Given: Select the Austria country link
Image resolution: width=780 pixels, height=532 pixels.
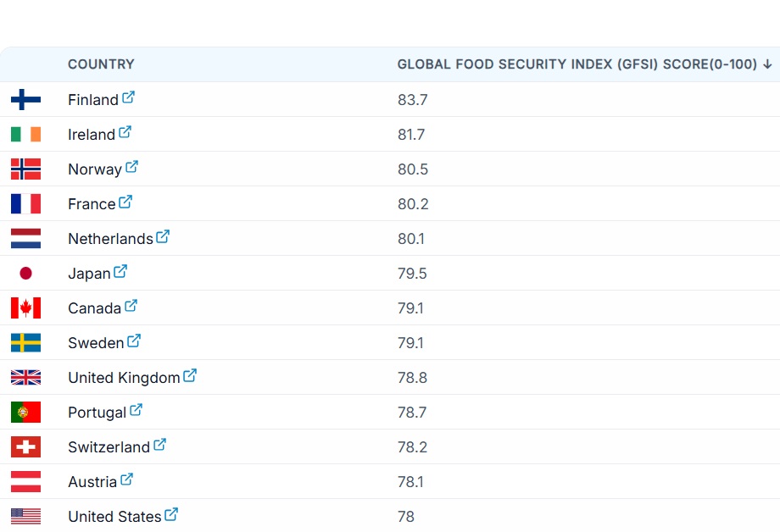Looking at the screenshot, I should pyautogui.click(x=92, y=482).
